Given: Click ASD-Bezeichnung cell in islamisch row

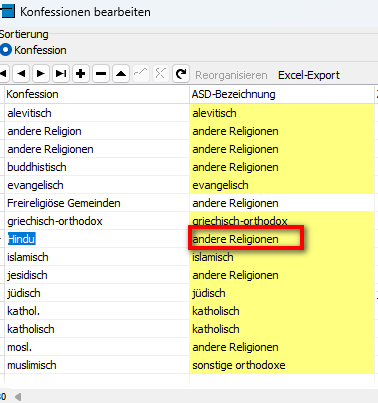Looking at the screenshot, I should (x=282, y=257).
